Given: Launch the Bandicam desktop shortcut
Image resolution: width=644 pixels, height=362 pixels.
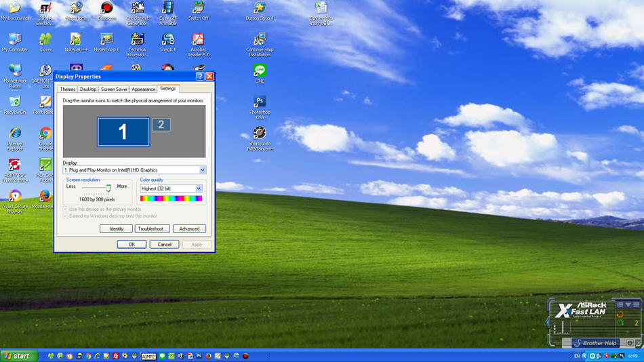Looking at the screenshot, I should (106, 11).
